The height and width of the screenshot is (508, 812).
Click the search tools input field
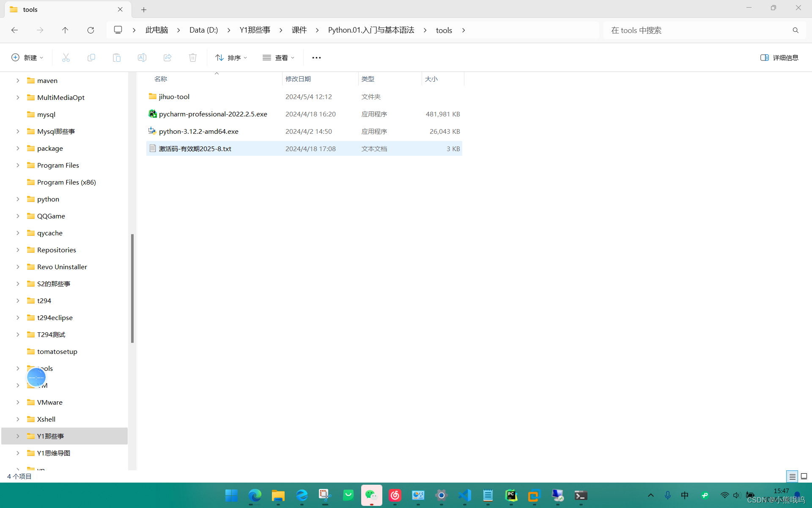click(698, 30)
